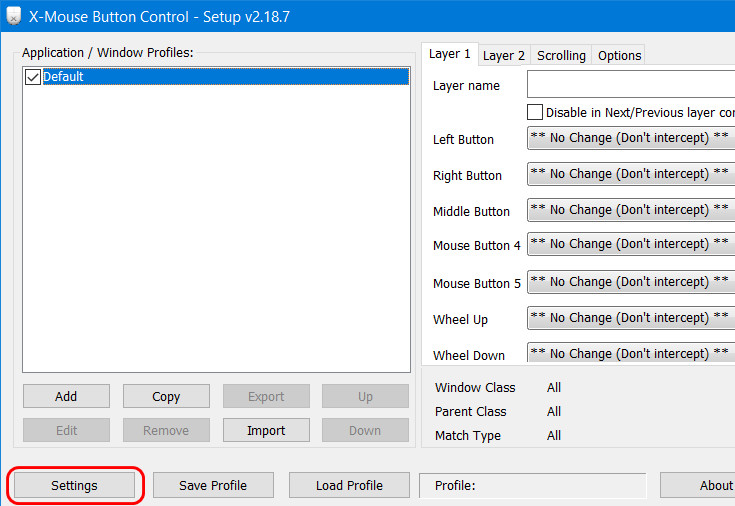Click the Application / Window Profiles label
Image resolution: width=735 pixels, height=506 pixels.
(x=107, y=53)
